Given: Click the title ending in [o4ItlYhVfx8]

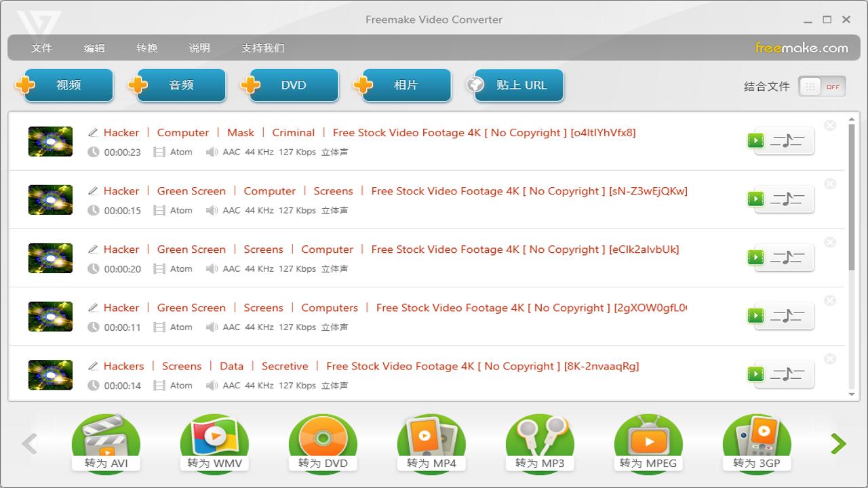Looking at the screenshot, I should point(370,133).
